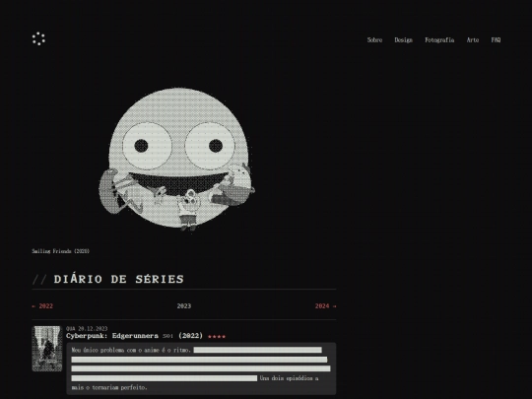Image resolution: width=532 pixels, height=399 pixels.
Task: Click the Smiling Friends hero image
Action: [176, 160]
